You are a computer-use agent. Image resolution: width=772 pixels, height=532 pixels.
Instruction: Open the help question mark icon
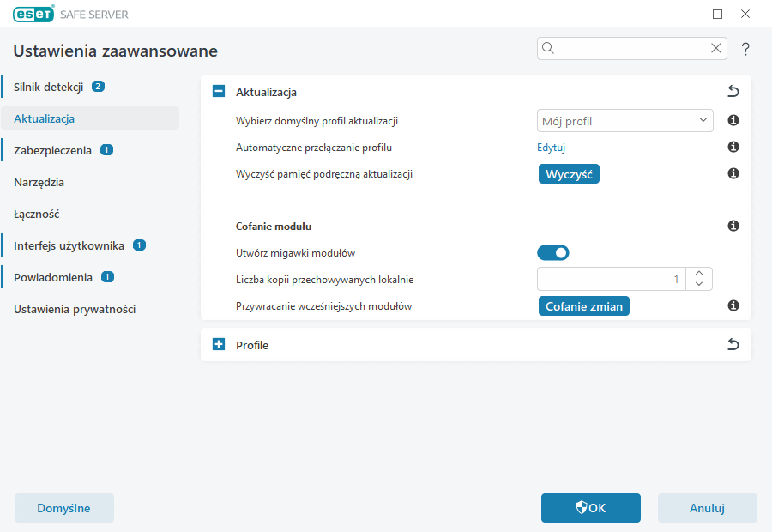745,48
